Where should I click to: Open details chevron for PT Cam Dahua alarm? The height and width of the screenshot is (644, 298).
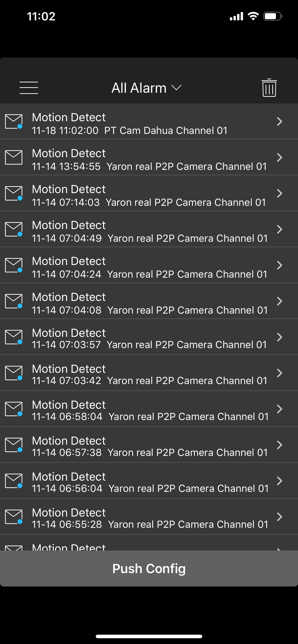tap(280, 121)
